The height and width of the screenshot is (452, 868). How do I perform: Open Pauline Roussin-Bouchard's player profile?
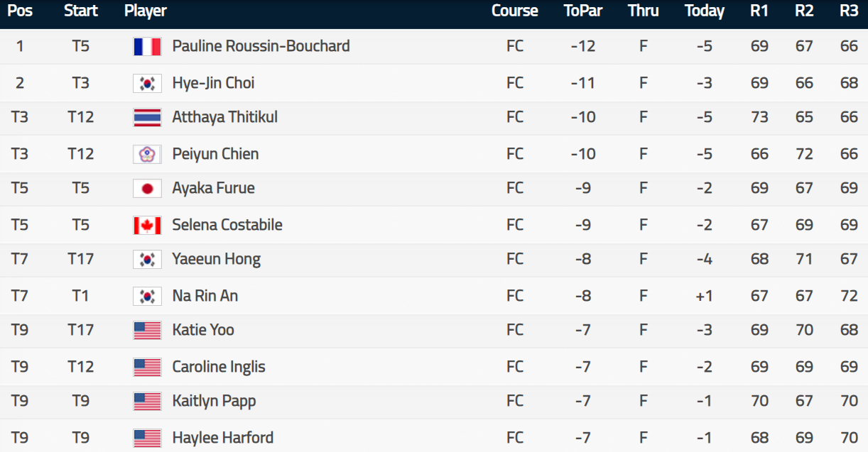[x=261, y=46]
